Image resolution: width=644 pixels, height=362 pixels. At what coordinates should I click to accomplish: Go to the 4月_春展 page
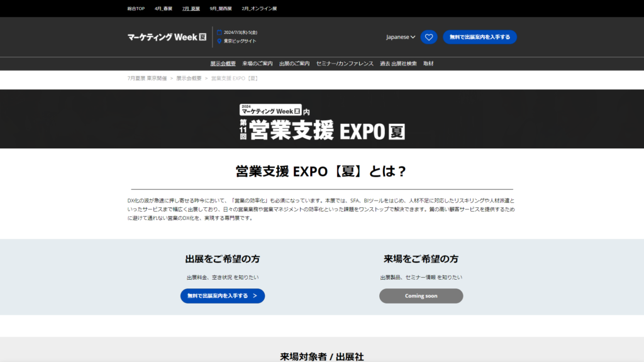click(164, 9)
